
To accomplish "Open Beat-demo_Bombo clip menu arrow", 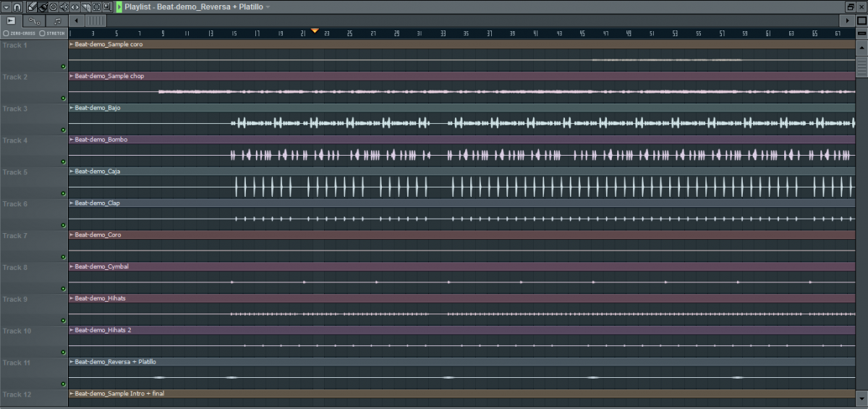I will (72, 140).
